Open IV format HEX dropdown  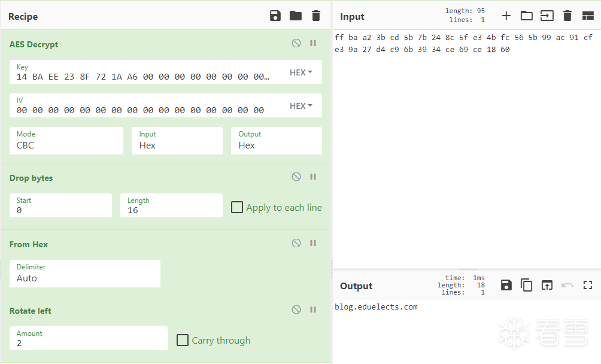pyautogui.click(x=301, y=106)
